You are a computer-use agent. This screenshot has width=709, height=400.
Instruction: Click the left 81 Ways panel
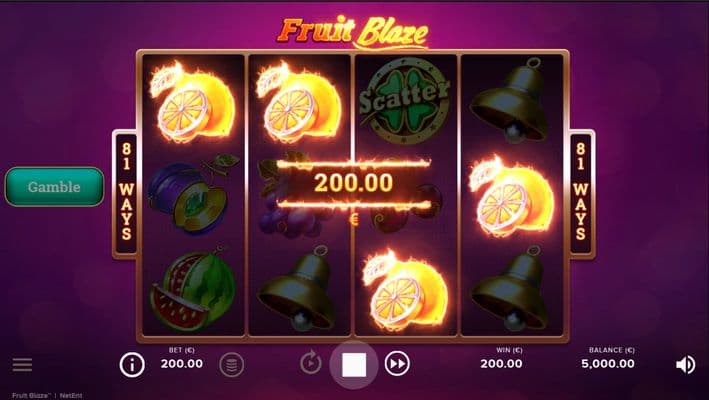(x=126, y=193)
